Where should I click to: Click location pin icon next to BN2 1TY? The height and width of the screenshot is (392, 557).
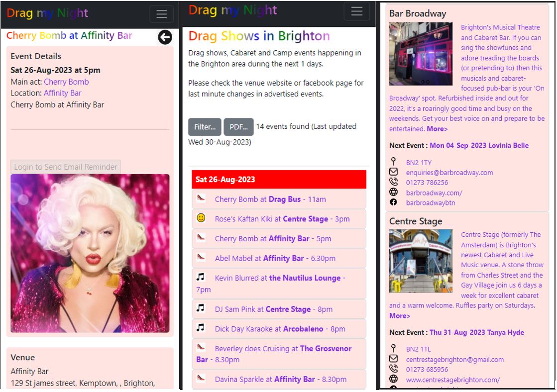coord(393,162)
